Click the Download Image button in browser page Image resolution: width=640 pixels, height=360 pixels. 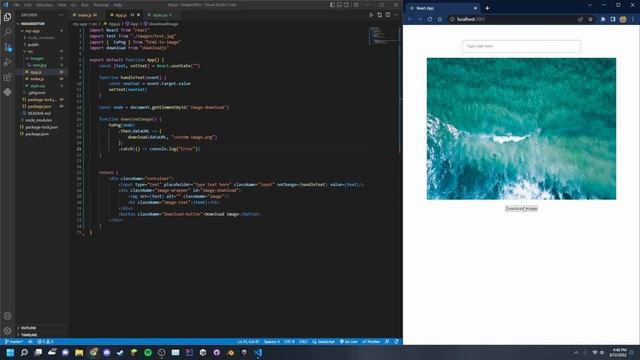[x=521, y=209]
